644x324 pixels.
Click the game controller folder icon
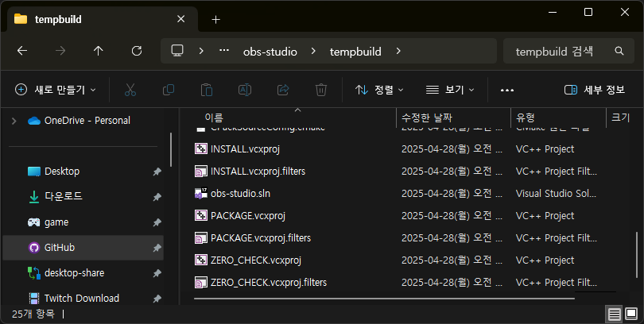[x=33, y=222]
